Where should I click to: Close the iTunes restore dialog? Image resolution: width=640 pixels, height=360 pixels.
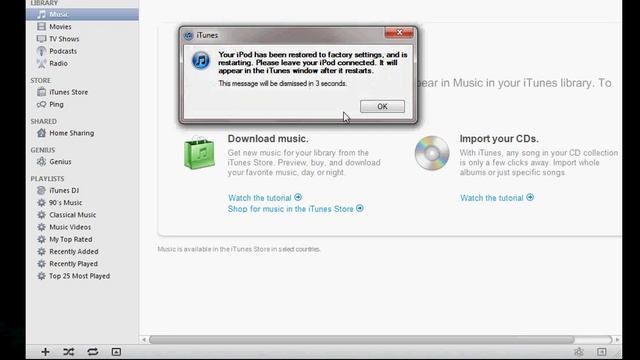tap(399, 33)
